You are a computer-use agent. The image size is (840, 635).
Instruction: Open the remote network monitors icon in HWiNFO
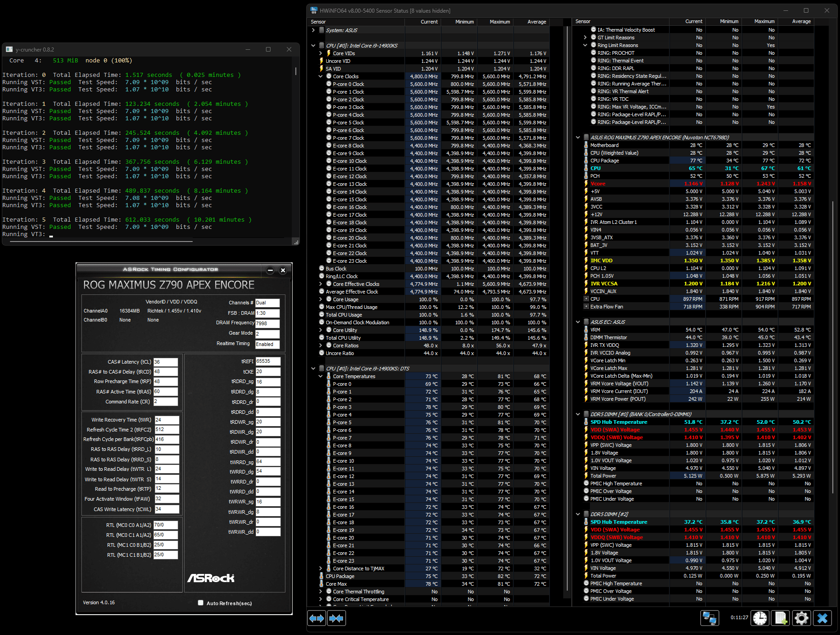pos(709,618)
